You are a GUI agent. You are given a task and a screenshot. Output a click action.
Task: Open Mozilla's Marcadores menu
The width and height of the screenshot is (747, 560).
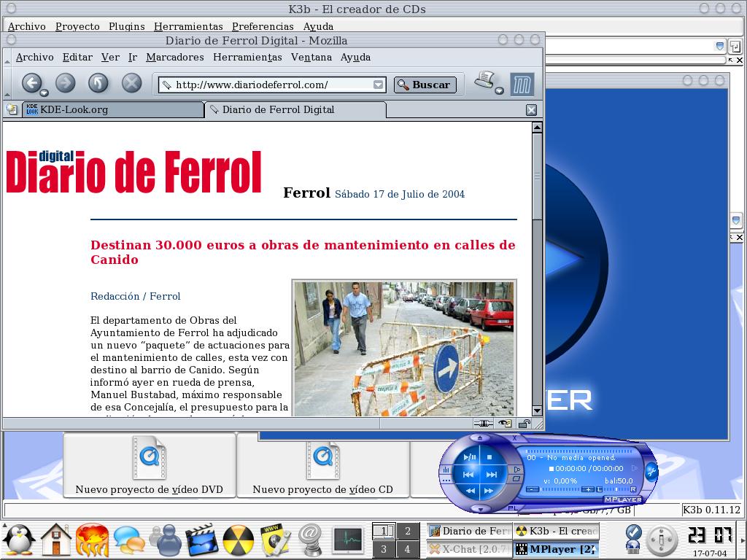(x=175, y=57)
